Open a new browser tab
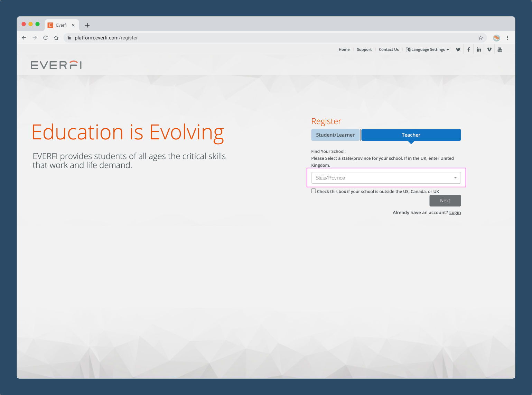This screenshot has width=532, height=395. [87, 25]
